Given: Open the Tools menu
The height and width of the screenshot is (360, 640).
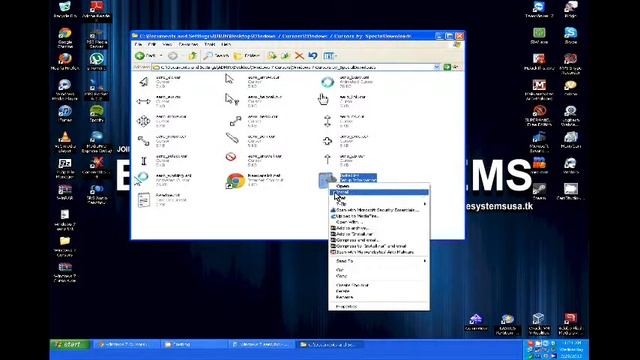Looking at the screenshot, I should [x=210, y=44].
